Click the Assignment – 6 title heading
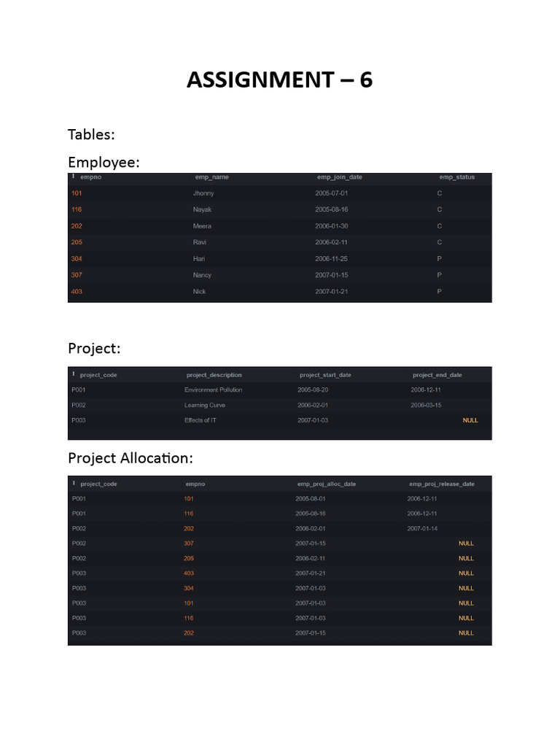This screenshot has width=560, height=747. pos(279,80)
